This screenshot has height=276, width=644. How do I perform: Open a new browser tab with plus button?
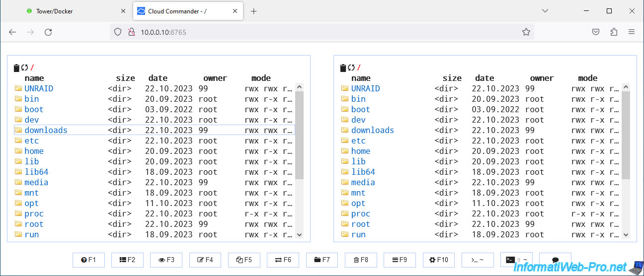point(254,11)
